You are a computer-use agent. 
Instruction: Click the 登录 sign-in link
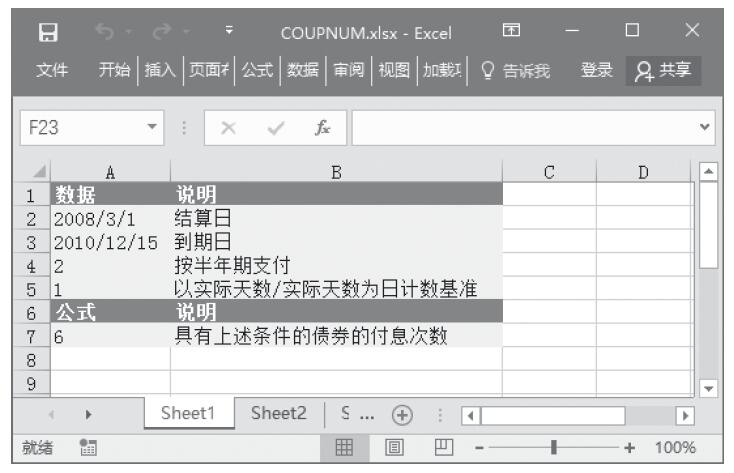click(597, 71)
